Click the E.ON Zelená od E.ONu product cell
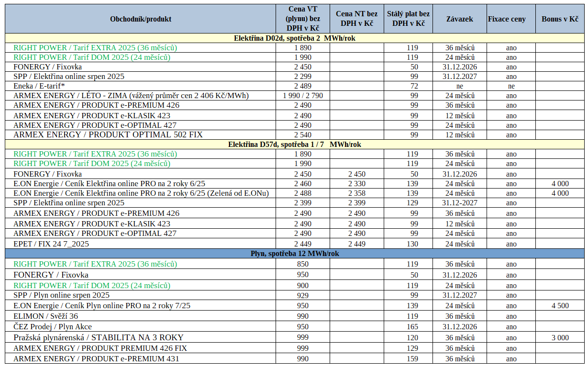This screenshot has height=368, width=588. [x=141, y=193]
